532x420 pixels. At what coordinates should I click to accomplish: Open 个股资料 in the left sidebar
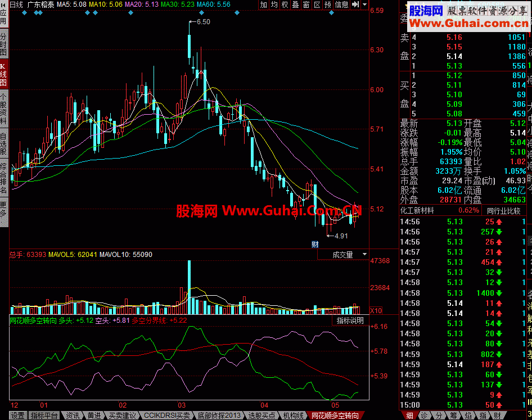click(3, 109)
